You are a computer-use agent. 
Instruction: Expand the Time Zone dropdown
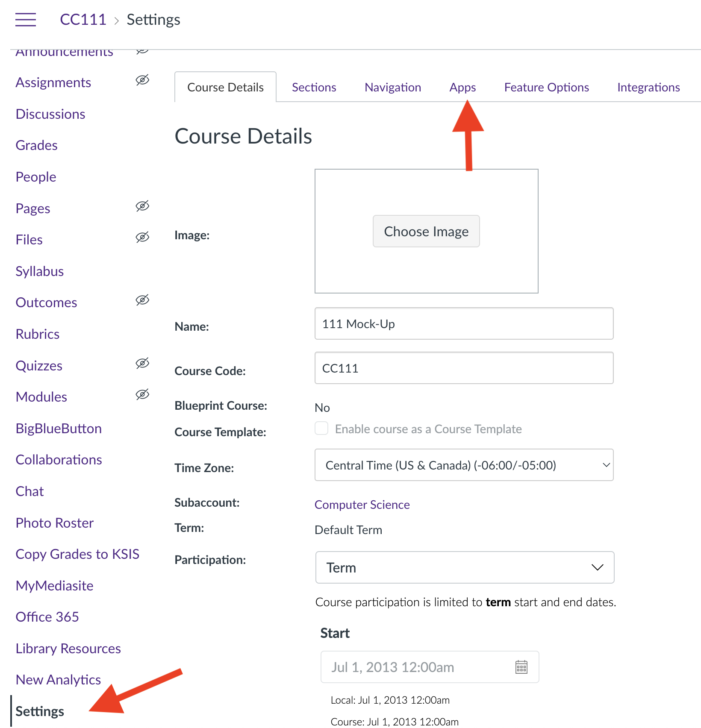tap(464, 465)
